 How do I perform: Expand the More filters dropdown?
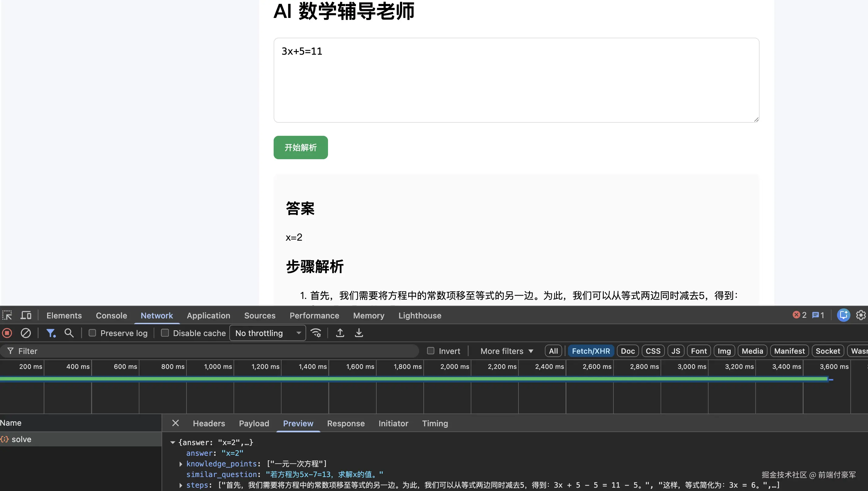tap(507, 351)
